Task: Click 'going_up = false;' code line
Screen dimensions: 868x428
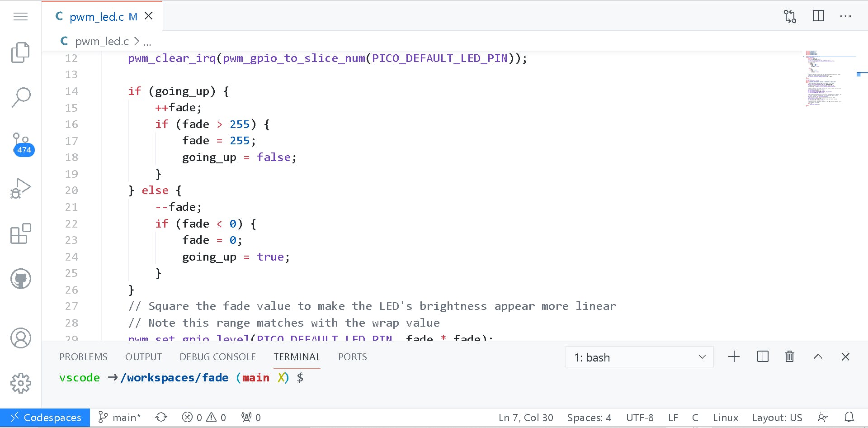Action: point(239,157)
